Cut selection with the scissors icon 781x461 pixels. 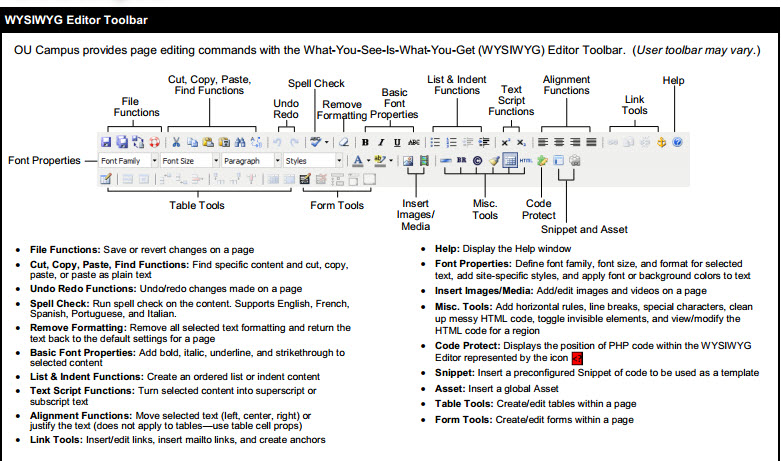176,142
